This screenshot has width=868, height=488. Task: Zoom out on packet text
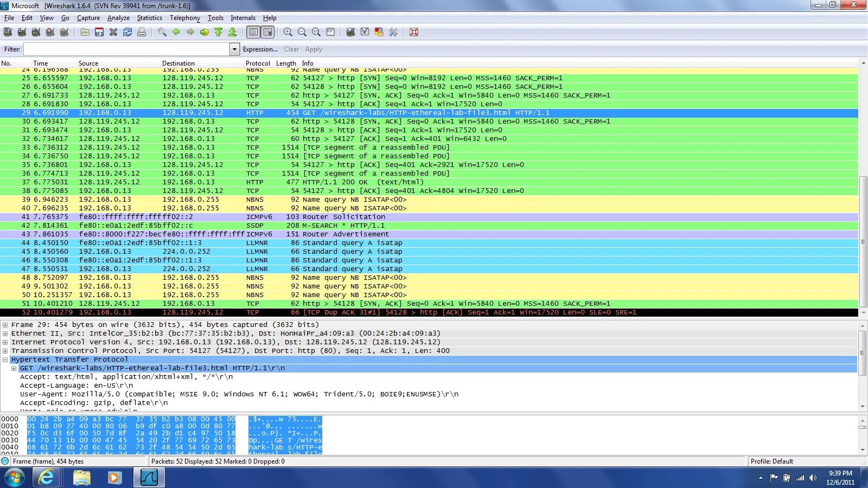click(302, 32)
